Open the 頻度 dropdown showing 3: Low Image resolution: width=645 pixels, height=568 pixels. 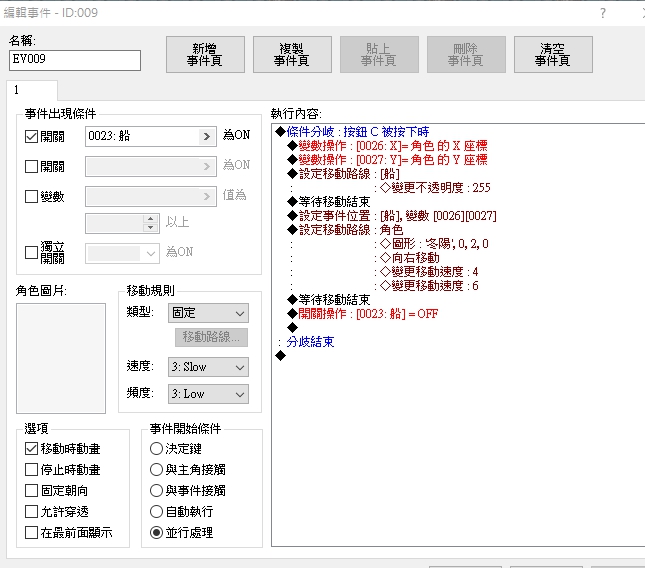click(208, 394)
